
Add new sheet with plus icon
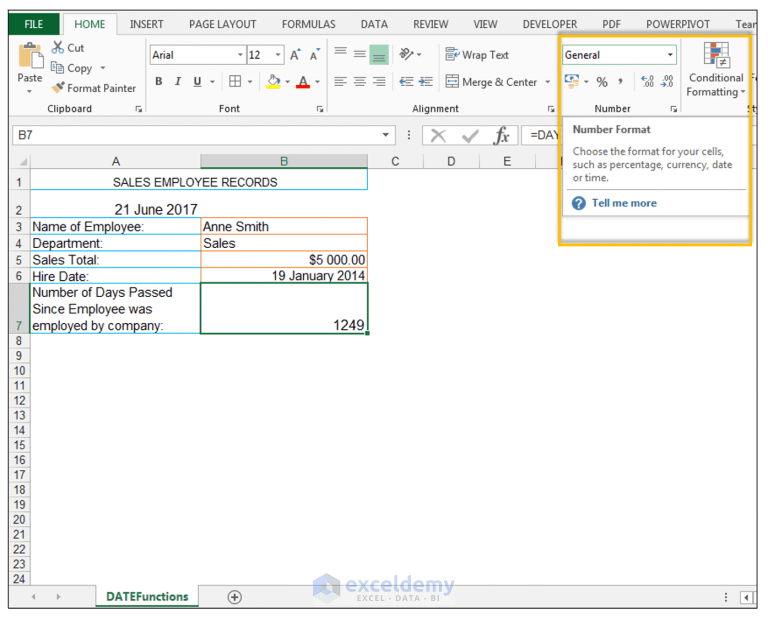click(x=235, y=597)
